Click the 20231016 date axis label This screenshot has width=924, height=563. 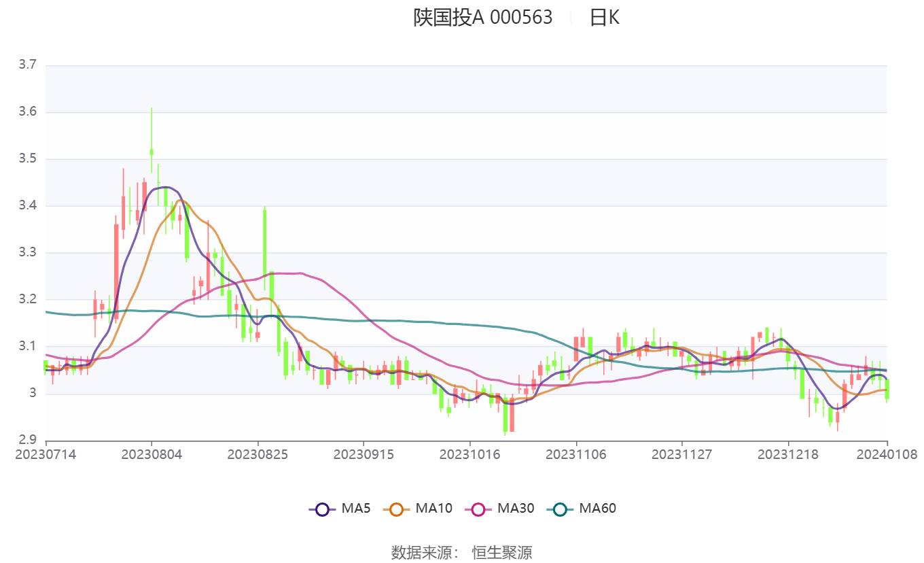point(470,454)
